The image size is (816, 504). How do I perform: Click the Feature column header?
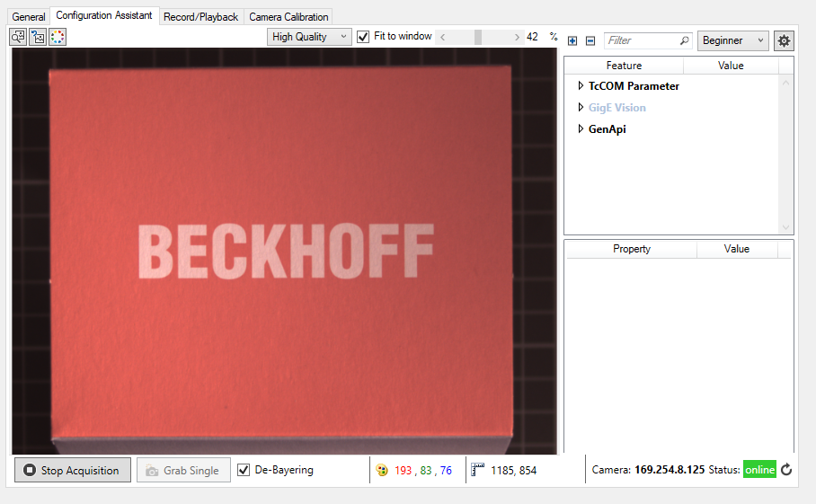pos(624,66)
